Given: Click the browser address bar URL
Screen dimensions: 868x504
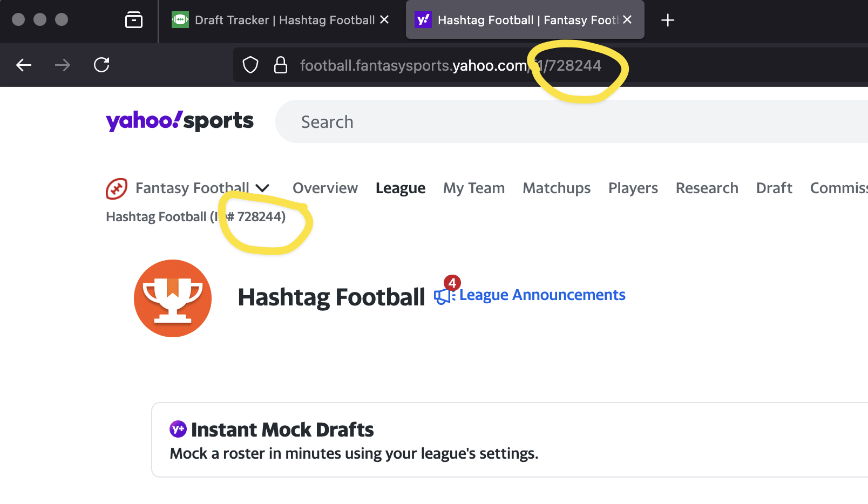Looking at the screenshot, I should tap(451, 65).
